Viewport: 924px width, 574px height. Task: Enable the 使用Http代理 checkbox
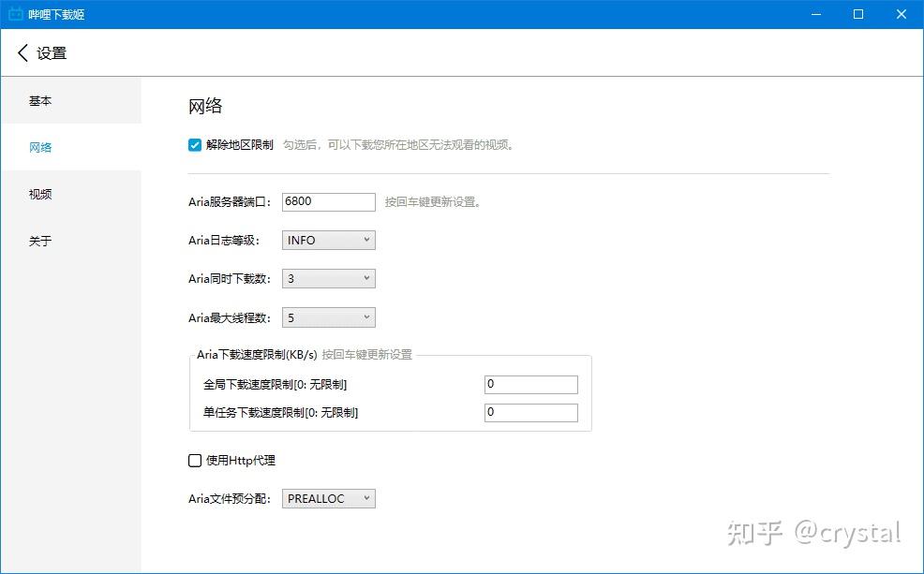195,461
